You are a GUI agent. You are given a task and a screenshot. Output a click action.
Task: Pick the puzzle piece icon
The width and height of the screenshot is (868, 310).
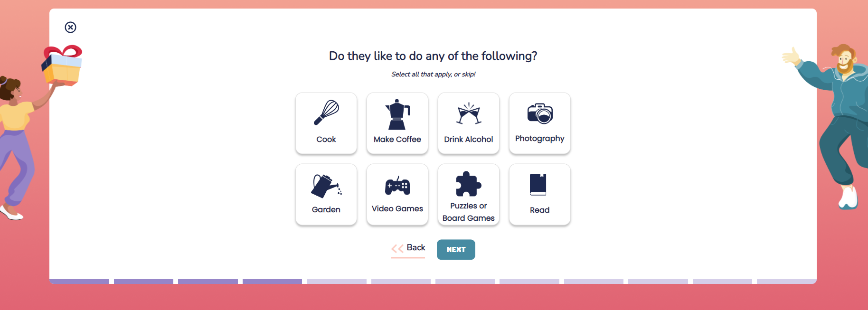tap(469, 184)
